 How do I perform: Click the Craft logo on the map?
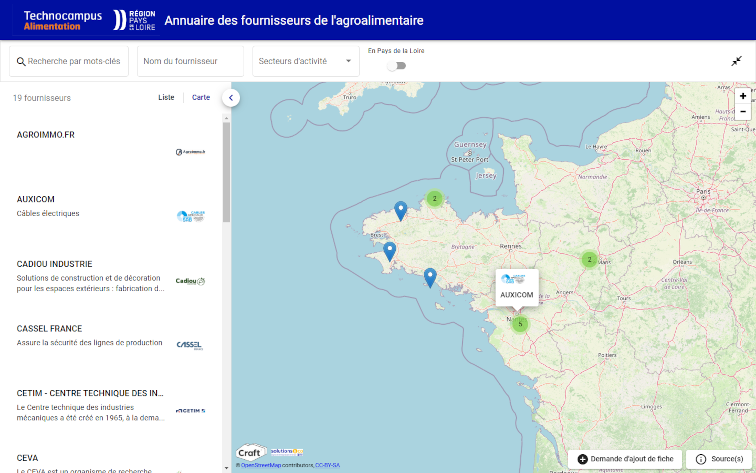coord(251,453)
